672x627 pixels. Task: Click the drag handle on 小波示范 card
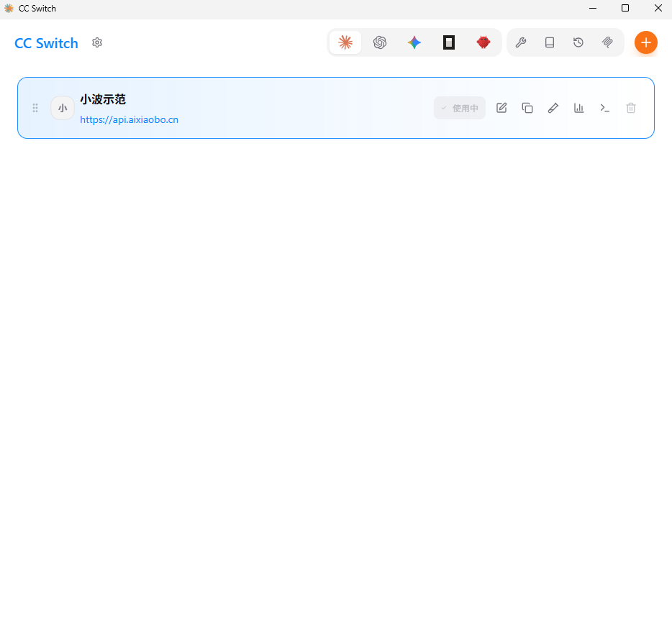coord(35,108)
